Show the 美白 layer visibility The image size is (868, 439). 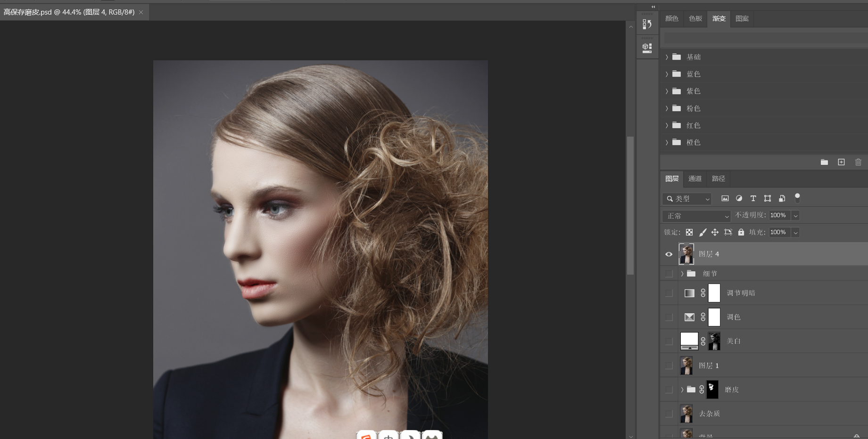click(669, 341)
